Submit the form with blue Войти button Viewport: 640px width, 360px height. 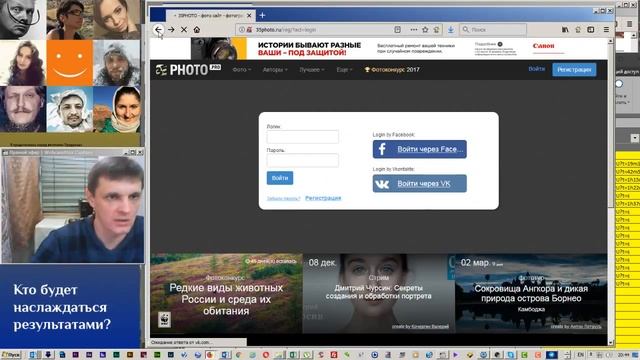coord(280,178)
